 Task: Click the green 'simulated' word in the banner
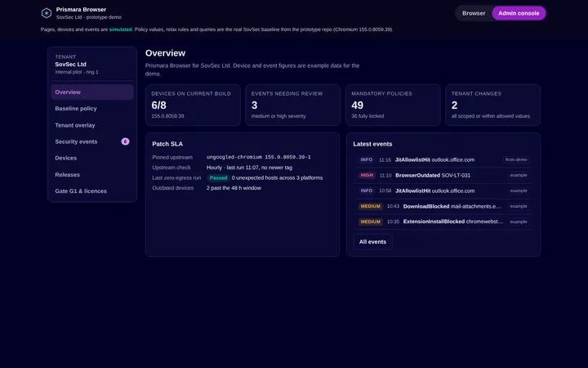point(120,29)
